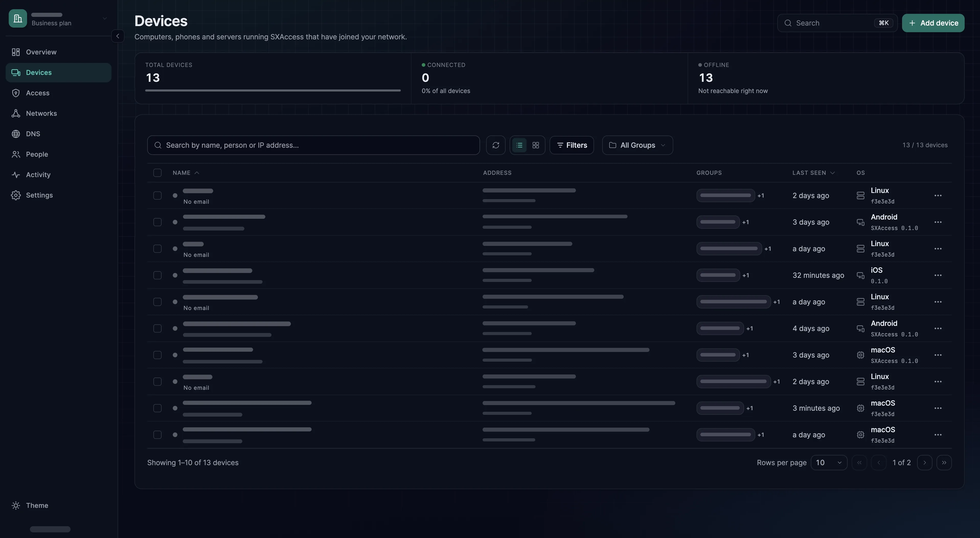This screenshot has width=980, height=538.
Task: Click the Add device button
Action: tap(933, 23)
